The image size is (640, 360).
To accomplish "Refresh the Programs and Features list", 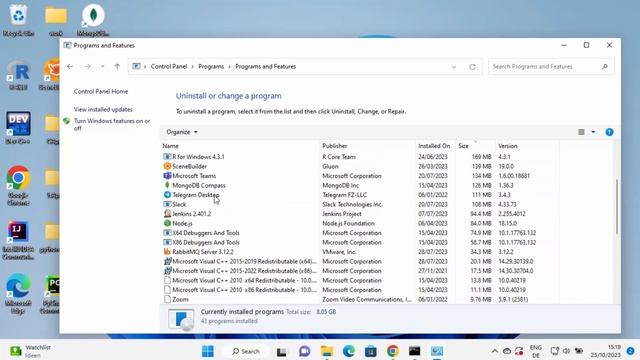I will [472, 67].
